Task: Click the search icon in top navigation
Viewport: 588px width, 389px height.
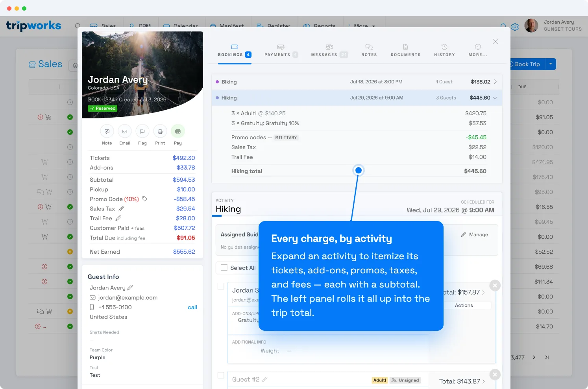Action: (78, 26)
